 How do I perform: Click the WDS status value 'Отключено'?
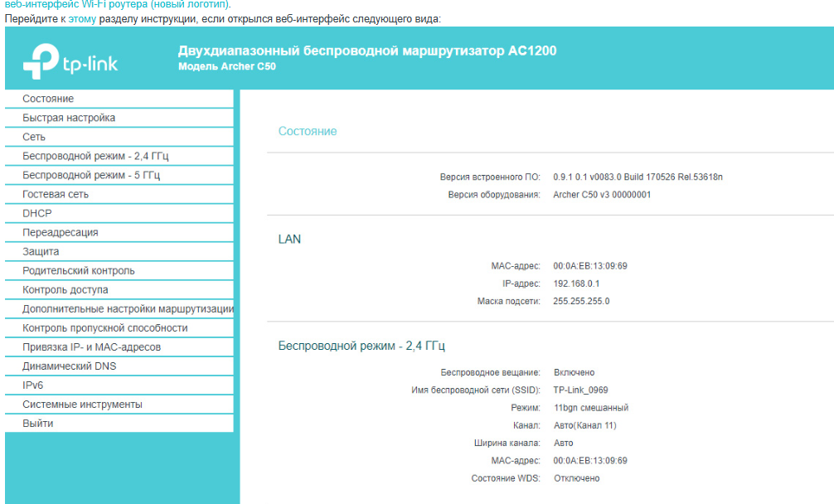(x=576, y=478)
